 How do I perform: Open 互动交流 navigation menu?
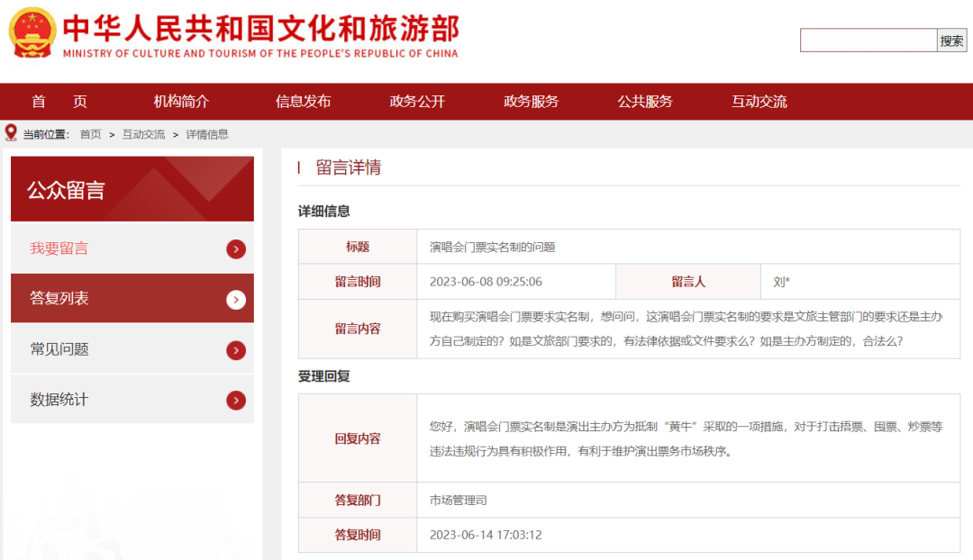(759, 102)
